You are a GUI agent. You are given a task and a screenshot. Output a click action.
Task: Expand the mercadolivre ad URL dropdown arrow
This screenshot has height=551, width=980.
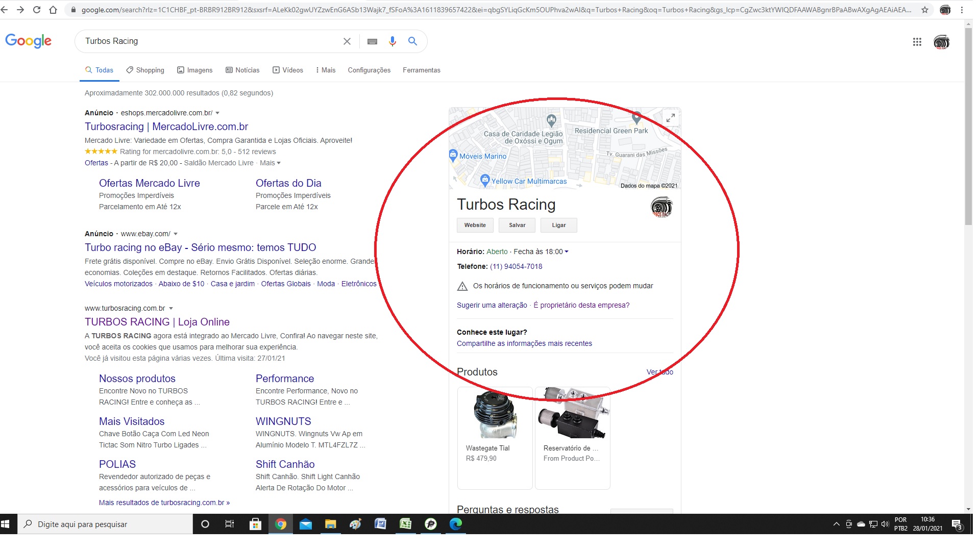217,113
